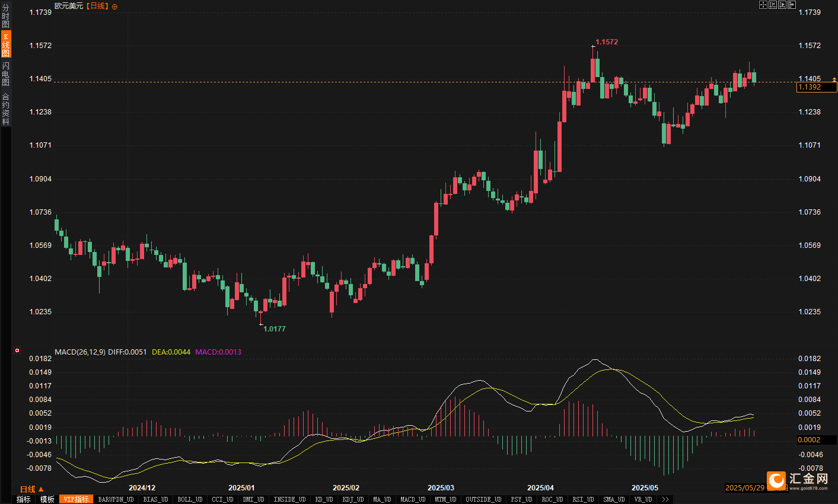Click the 2024/12 time axis label
Screen dimensions: 838x504
tap(142, 488)
